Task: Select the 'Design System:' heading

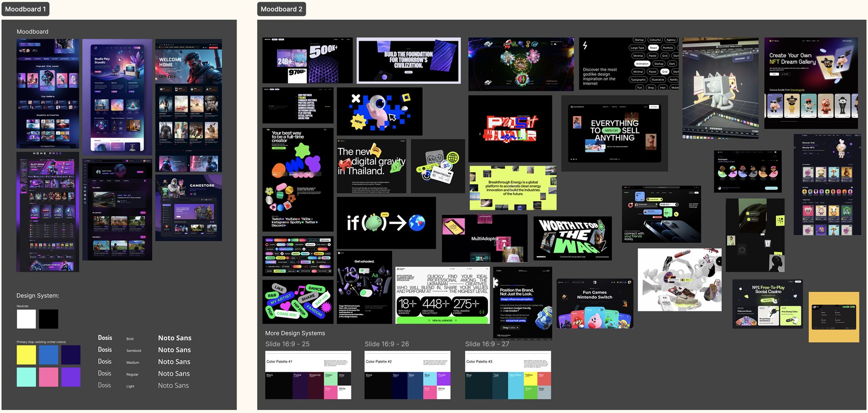Action: [38, 296]
